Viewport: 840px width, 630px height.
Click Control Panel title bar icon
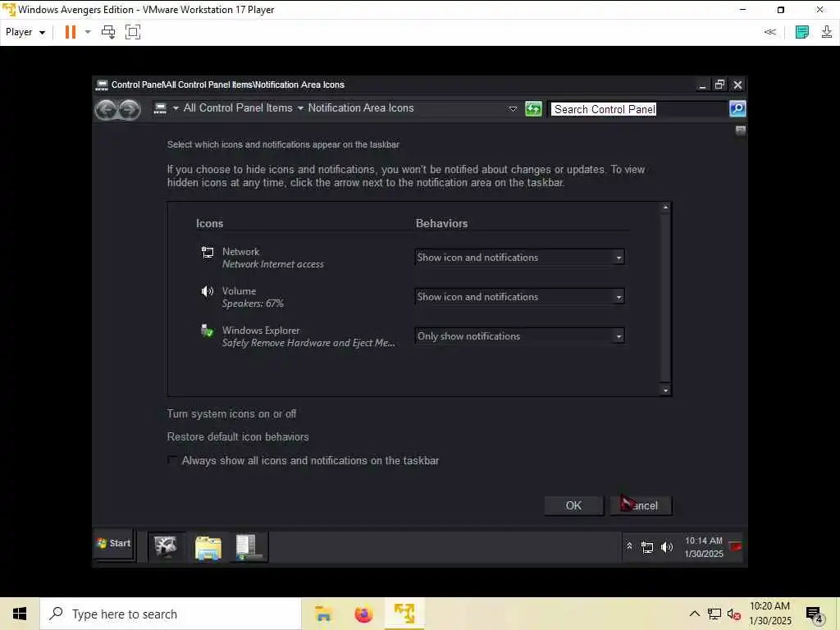(x=102, y=84)
